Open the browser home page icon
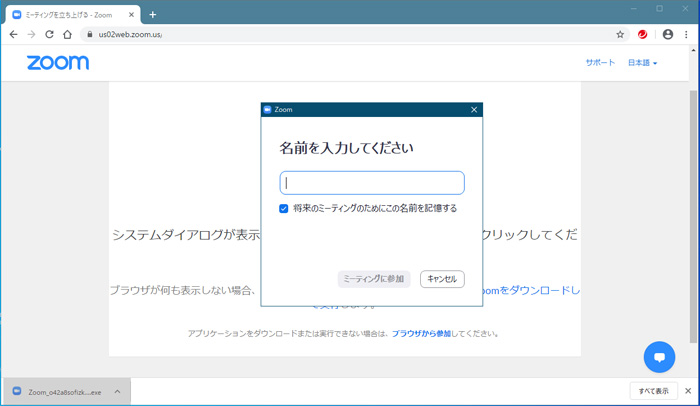The width and height of the screenshot is (700, 406). [x=67, y=34]
